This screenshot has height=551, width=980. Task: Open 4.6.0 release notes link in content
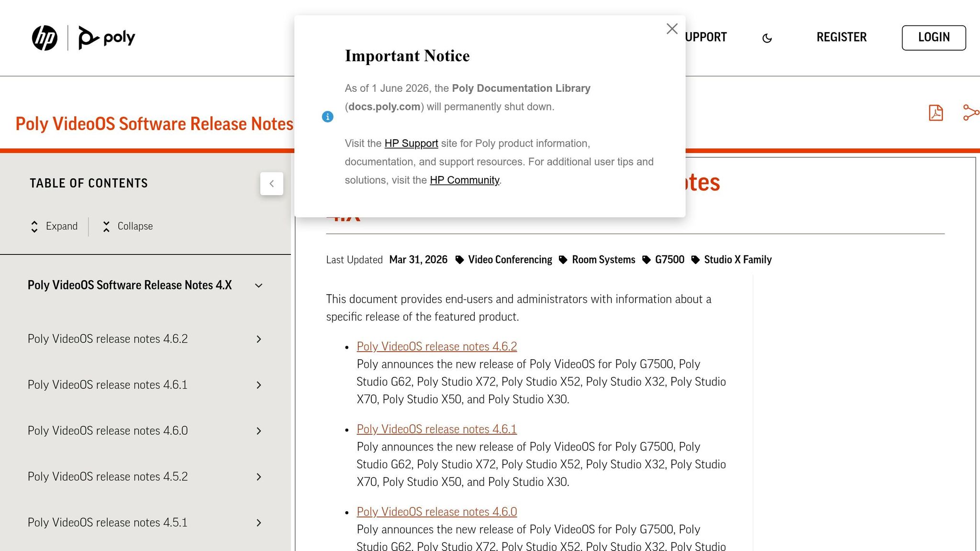(437, 512)
